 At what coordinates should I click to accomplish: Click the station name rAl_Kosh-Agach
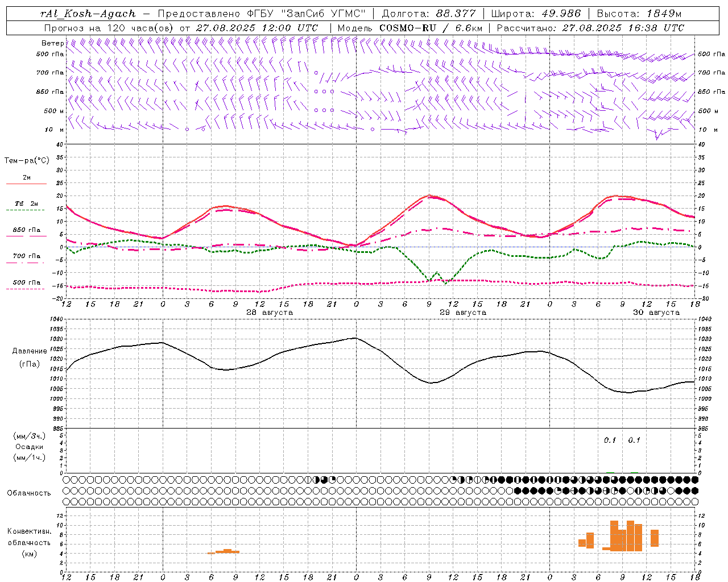point(88,14)
